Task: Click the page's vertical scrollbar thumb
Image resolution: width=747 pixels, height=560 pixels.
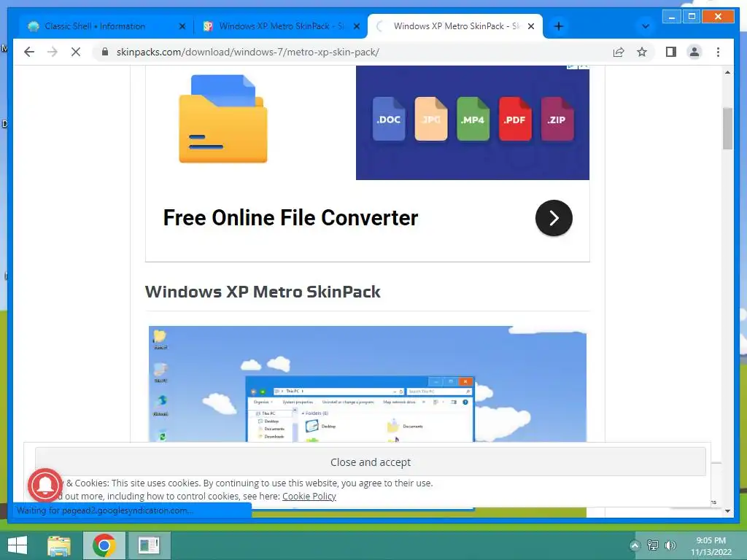Action: [727, 128]
